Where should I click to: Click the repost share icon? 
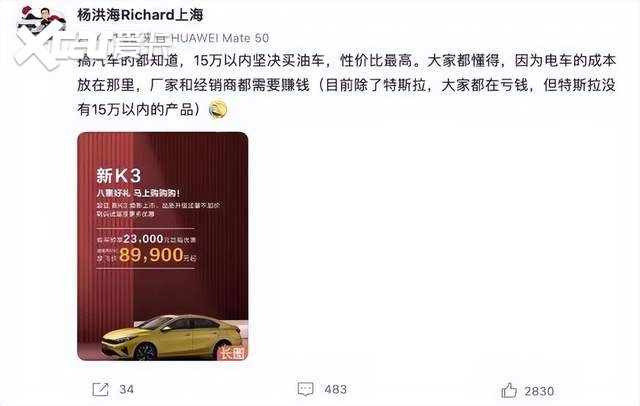click(100, 389)
